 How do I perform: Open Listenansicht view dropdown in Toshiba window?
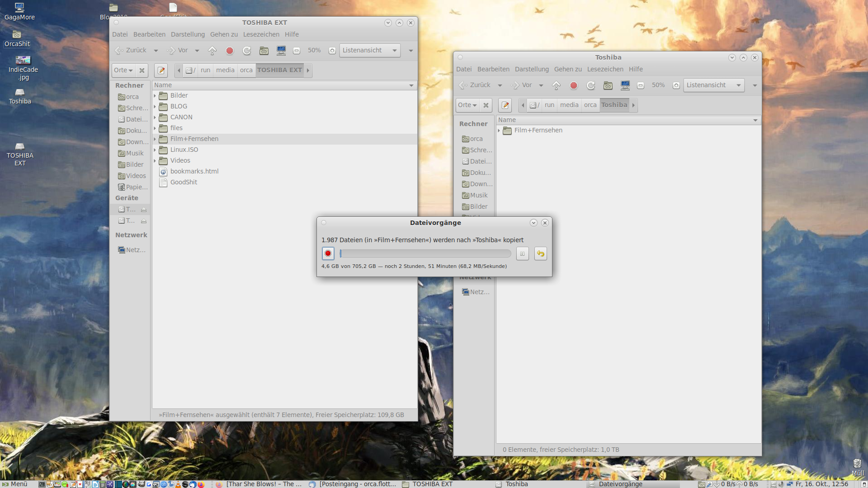click(x=714, y=85)
